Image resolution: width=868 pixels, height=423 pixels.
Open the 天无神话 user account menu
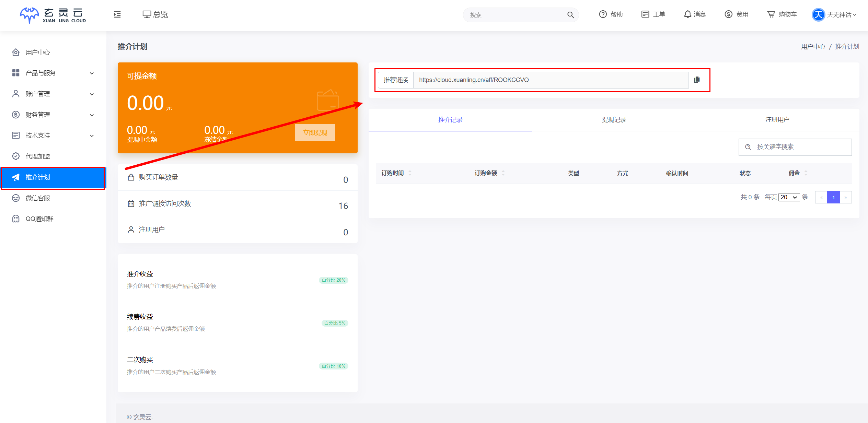[x=835, y=15]
